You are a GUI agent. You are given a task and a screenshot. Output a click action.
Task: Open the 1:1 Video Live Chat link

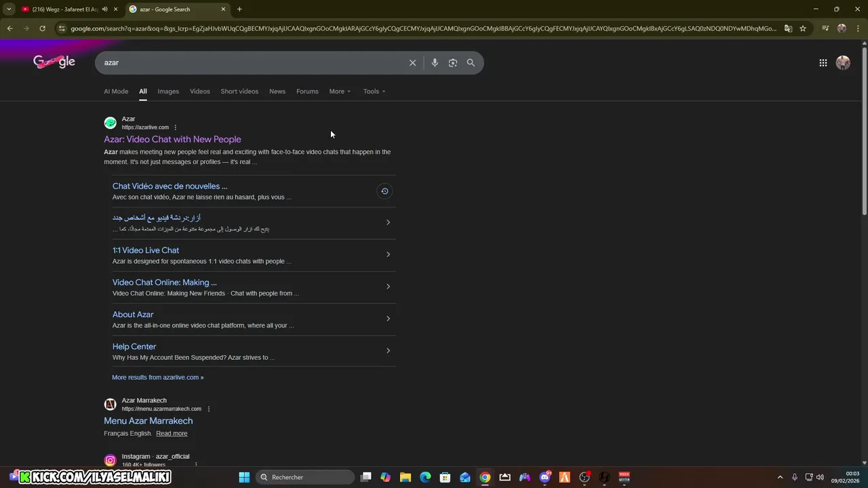click(146, 250)
